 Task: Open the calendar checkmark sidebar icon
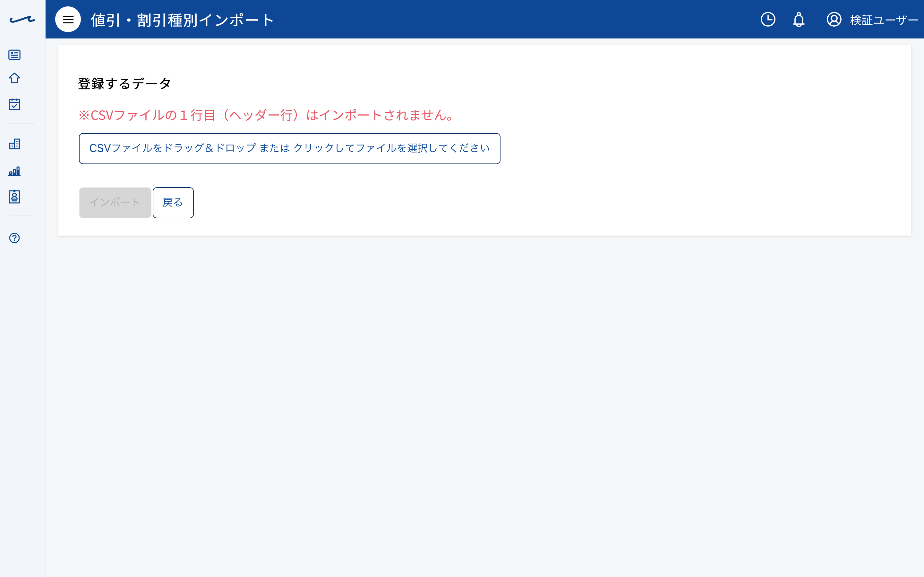coord(14,104)
